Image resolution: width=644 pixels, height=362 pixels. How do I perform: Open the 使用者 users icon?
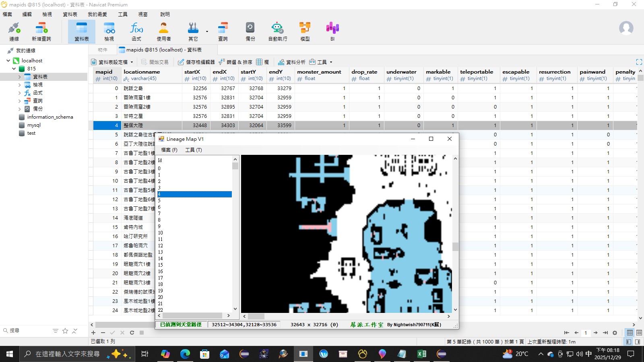point(164,32)
